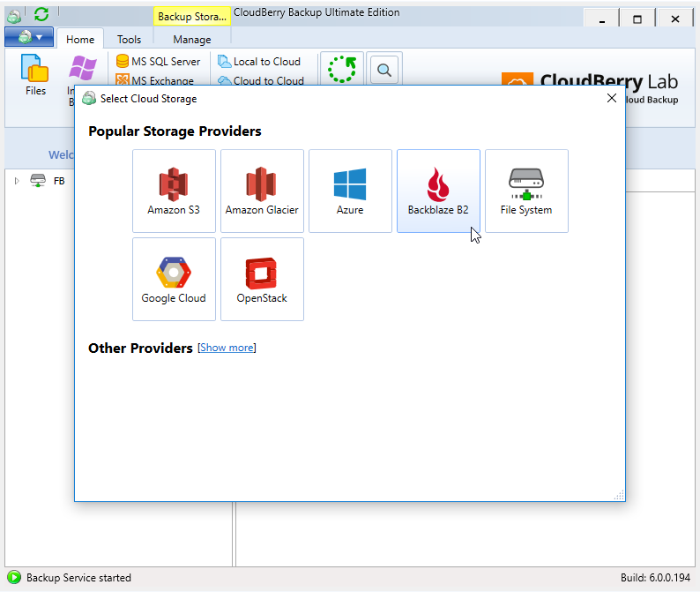Start MS SQL Server backup
Viewport: 700px width, 592px height.
click(158, 61)
